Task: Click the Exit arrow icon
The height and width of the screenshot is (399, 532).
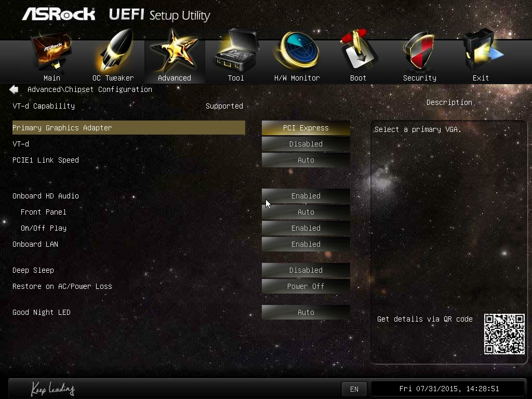Action: coord(482,50)
